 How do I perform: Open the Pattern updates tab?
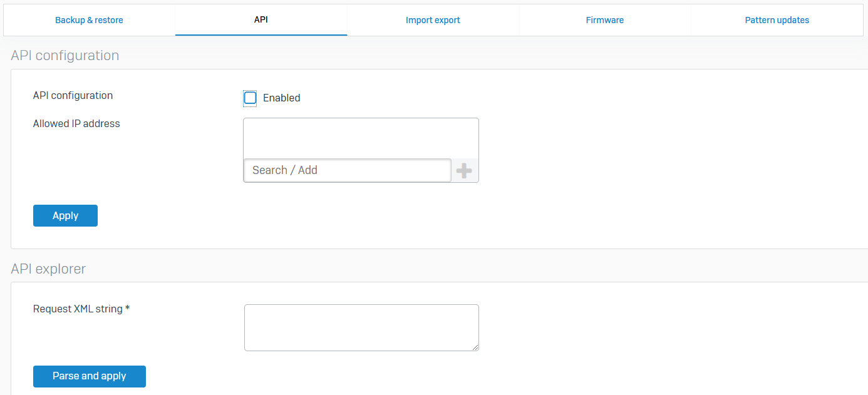coord(777,20)
